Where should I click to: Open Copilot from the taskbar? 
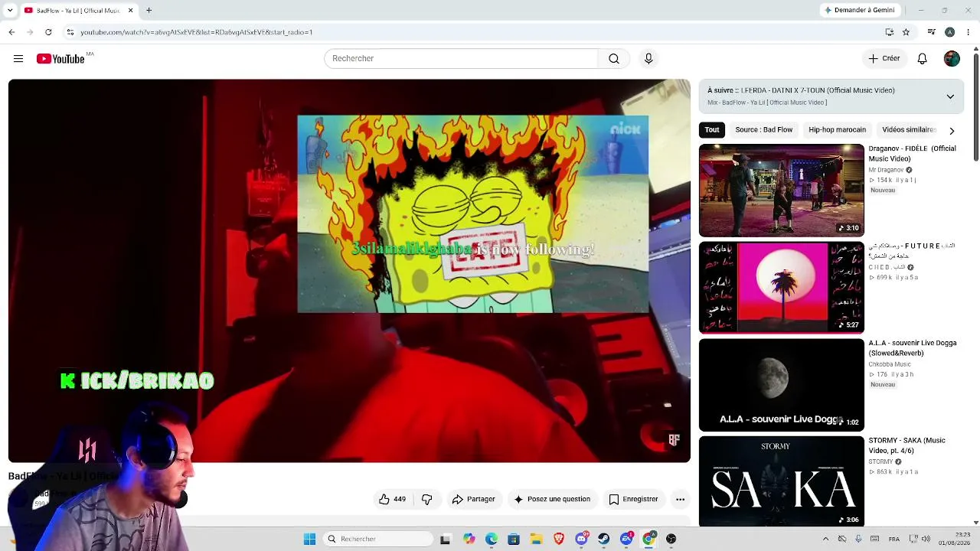(469, 539)
